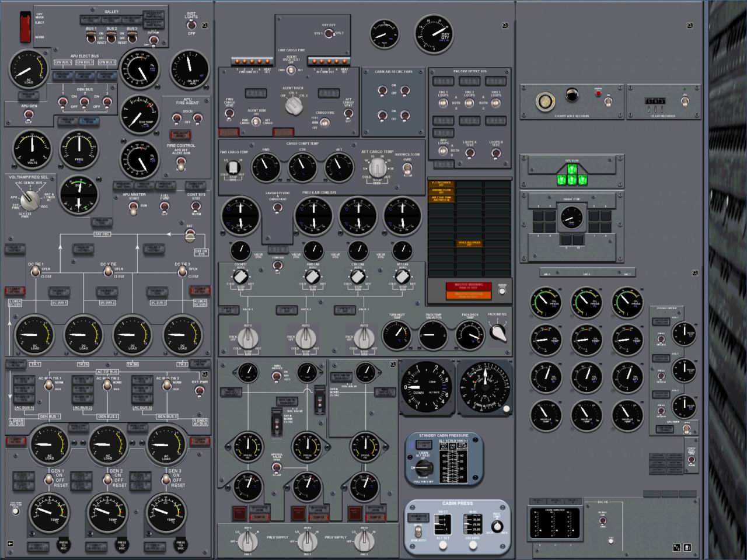The height and width of the screenshot is (560, 747).
Task: Click the magnifier icon beside INST LIGHTS
Action: 205,26
